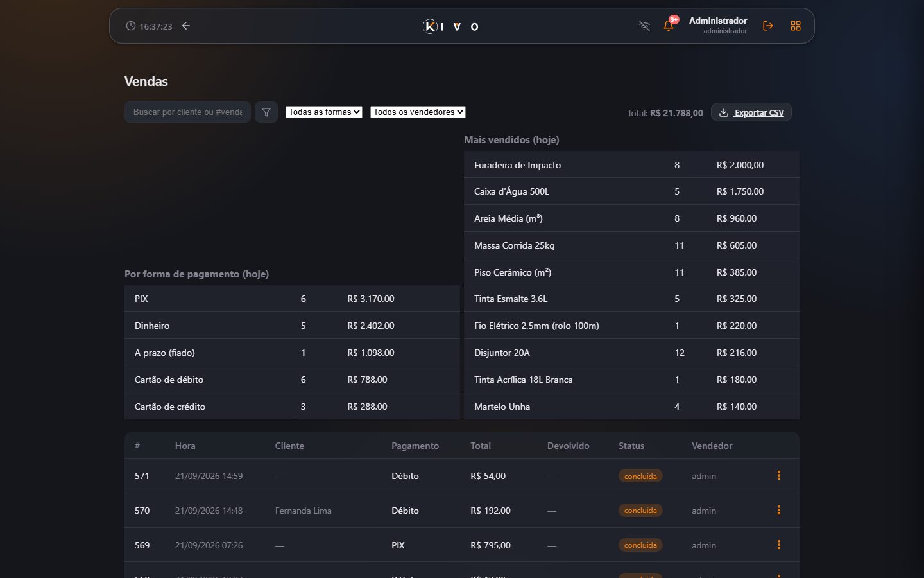Click the clock icon beside the time

pos(131,26)
